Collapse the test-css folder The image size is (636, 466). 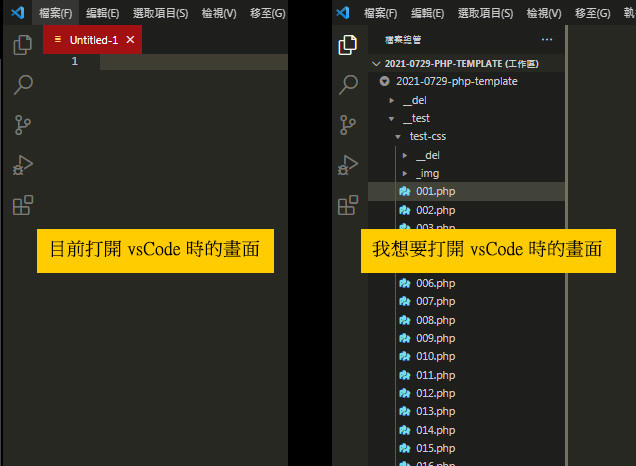click(x=466, y=136)
